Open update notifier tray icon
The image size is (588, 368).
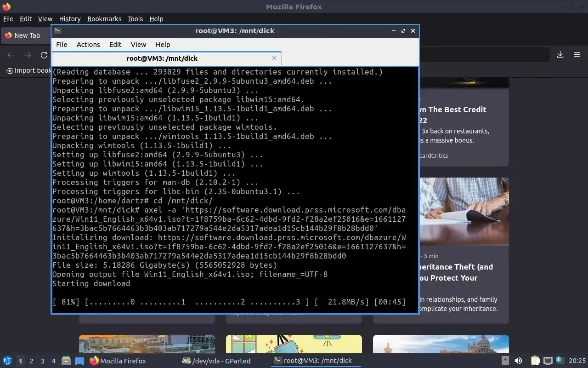click(560, 361)
